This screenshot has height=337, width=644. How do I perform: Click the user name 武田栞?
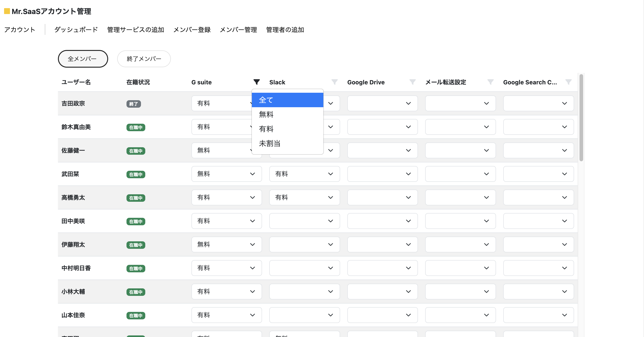[x=70, y=174]
